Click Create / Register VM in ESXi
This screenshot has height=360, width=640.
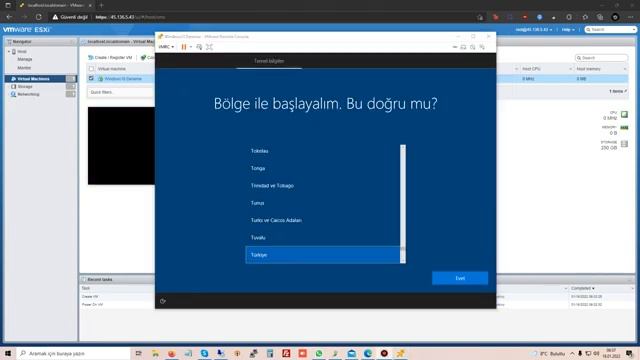[111, 58]
